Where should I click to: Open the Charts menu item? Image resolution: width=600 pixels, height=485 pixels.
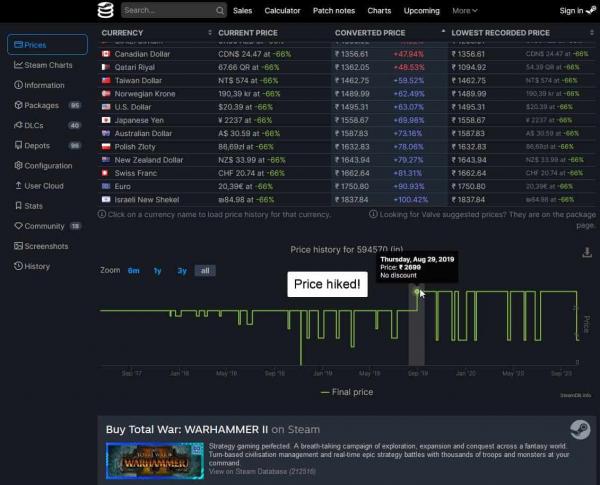(x=379, y=11)
